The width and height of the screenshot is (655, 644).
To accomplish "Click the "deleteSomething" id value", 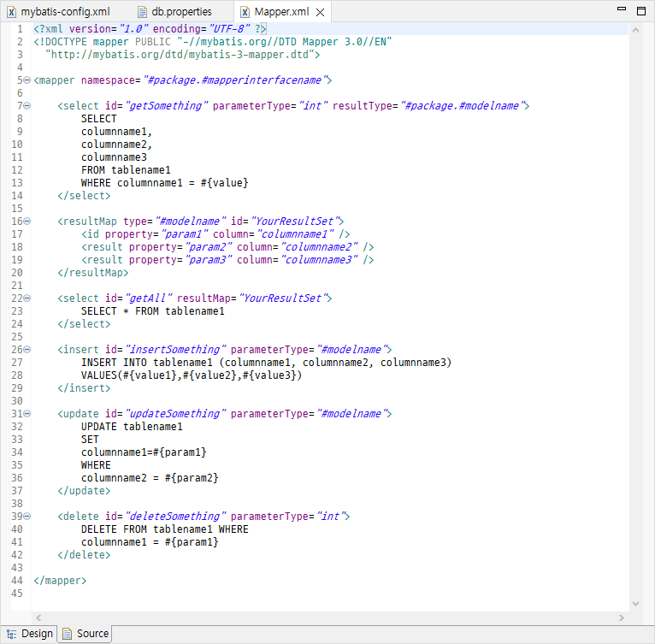I will pos(175,516).
